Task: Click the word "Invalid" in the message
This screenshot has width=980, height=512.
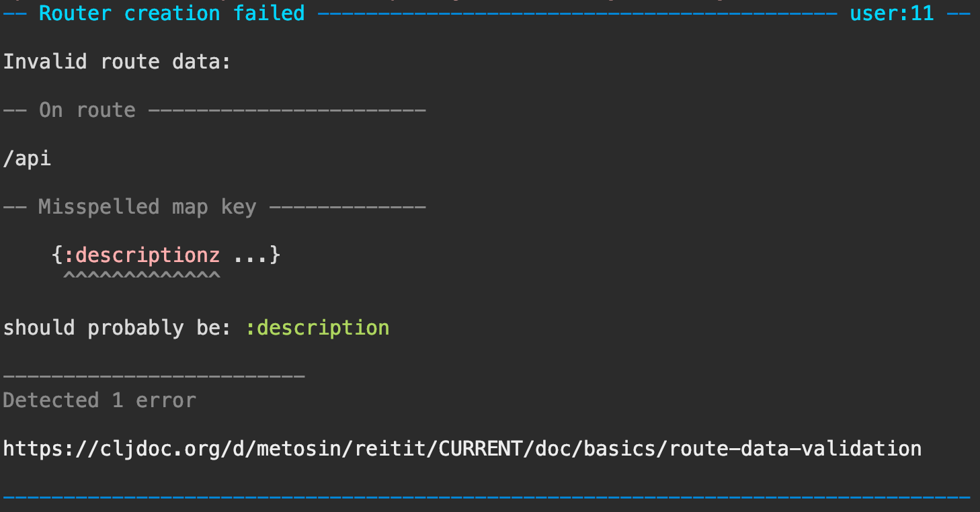Action: [45, 62]
